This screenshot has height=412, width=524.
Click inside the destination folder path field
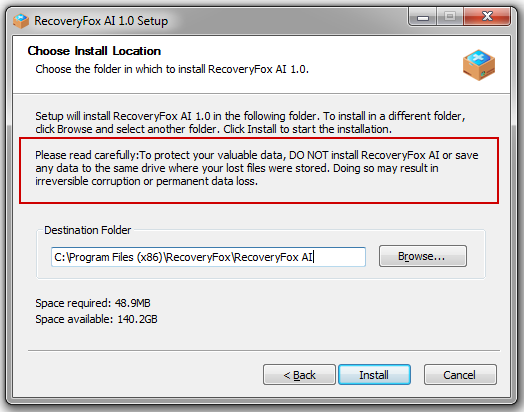(x=208, y=257)
